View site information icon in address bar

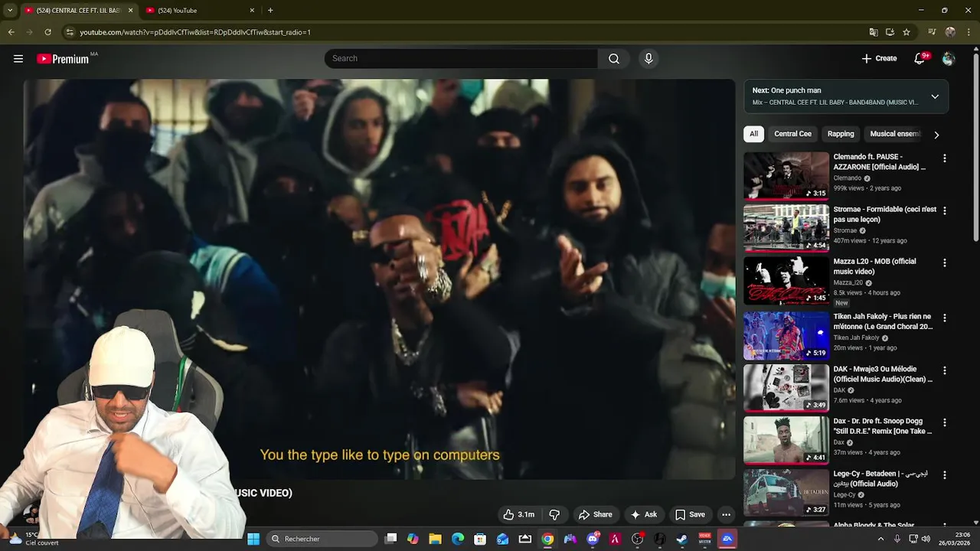click(x=70, y=32)
